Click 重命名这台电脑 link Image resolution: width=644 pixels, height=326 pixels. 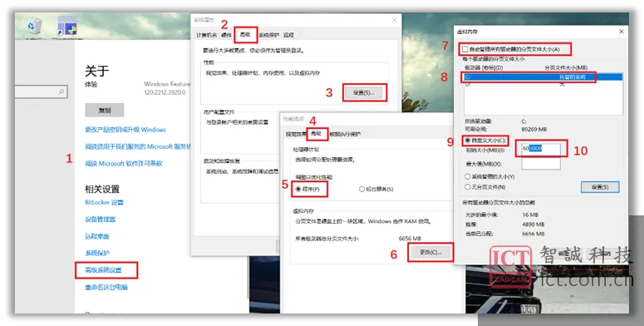(106, 287)
